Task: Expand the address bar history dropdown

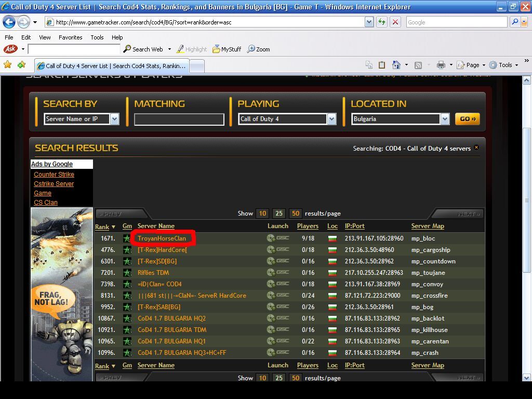Action: coord(369,22)
